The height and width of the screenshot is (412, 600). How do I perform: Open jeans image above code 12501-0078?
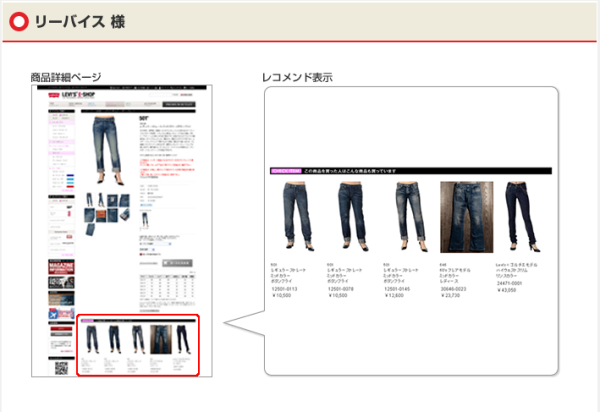click(353, 216)
